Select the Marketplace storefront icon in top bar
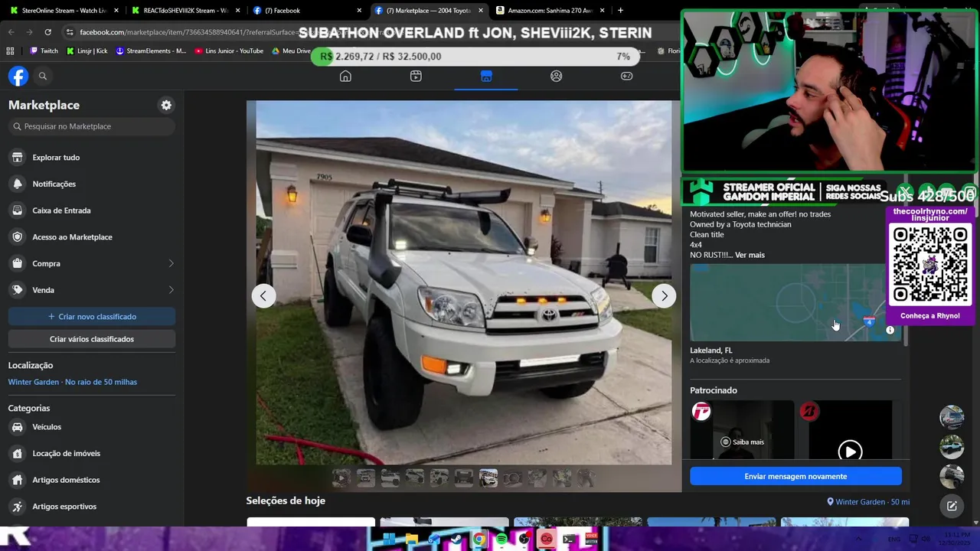Screen dimensions: 980x551 click(x=486, y=76)
